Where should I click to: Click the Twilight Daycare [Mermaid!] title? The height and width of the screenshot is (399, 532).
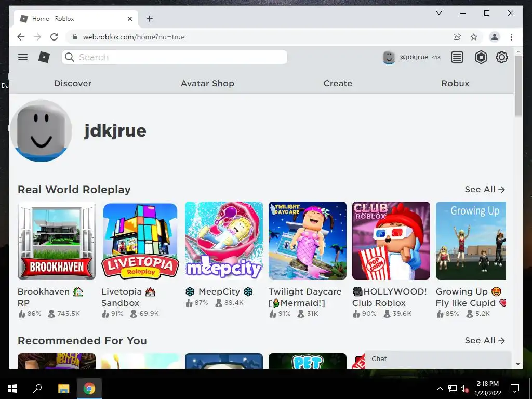tap(305, 297)
